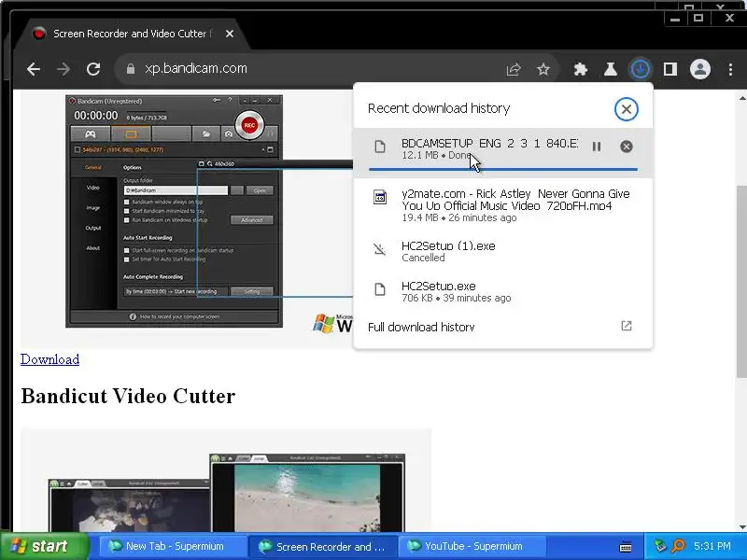Switch to YouTube - Supermium taskbar window
Image resolution: width=747 pixels, height=560 pixels.
click(472, 546)
